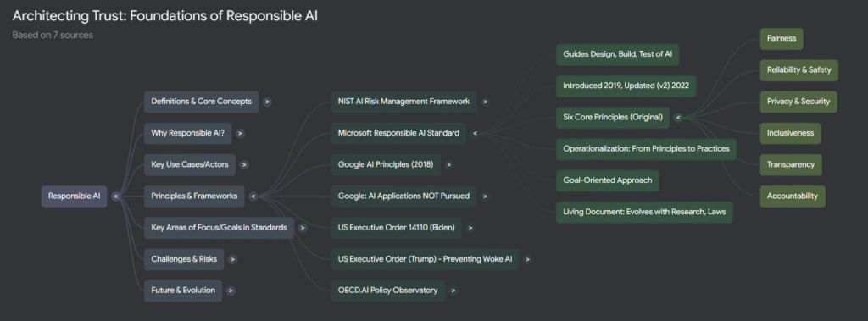Image resolution: width=868 pixels, height=321 pixels.
Task: Expand Key Areas of Focus/Goals arrow
Action: pyautogui.click(x=303, y=228)
